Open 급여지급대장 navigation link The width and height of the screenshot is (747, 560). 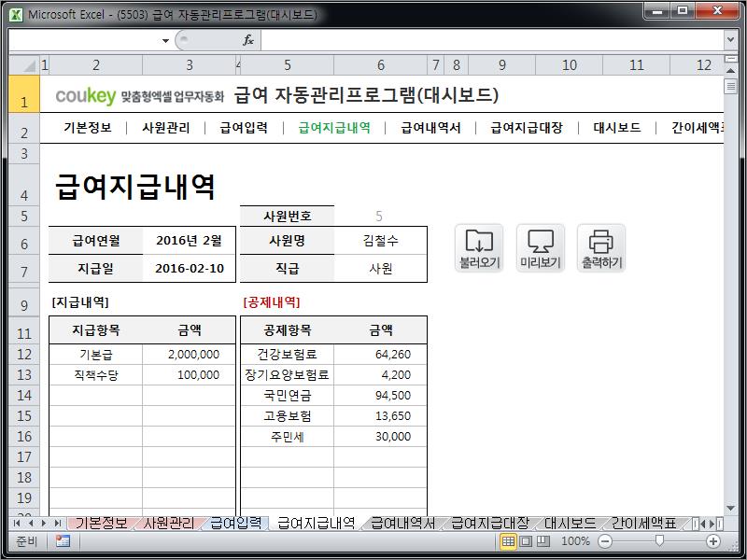(x=527, y=128)
